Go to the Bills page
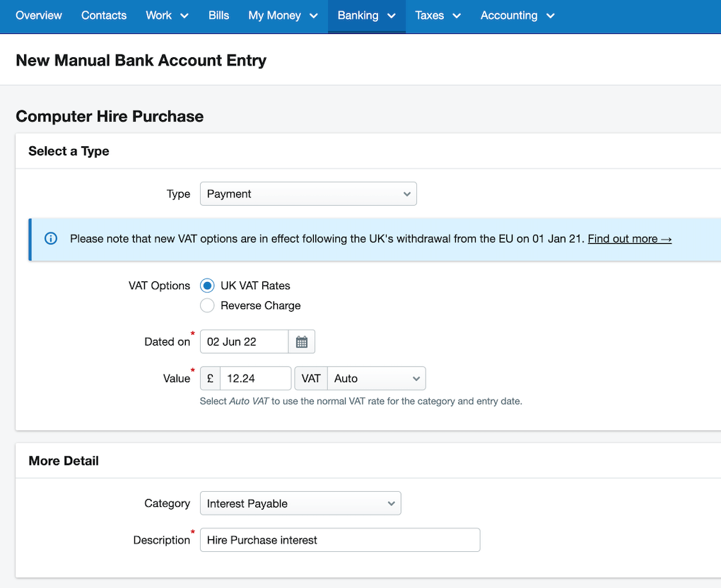Viewport: 721px width, 588px height. coord(218,15)
